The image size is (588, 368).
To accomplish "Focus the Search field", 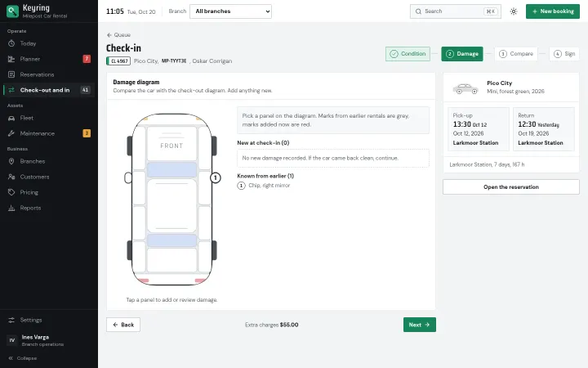I will tap(455, 11).
